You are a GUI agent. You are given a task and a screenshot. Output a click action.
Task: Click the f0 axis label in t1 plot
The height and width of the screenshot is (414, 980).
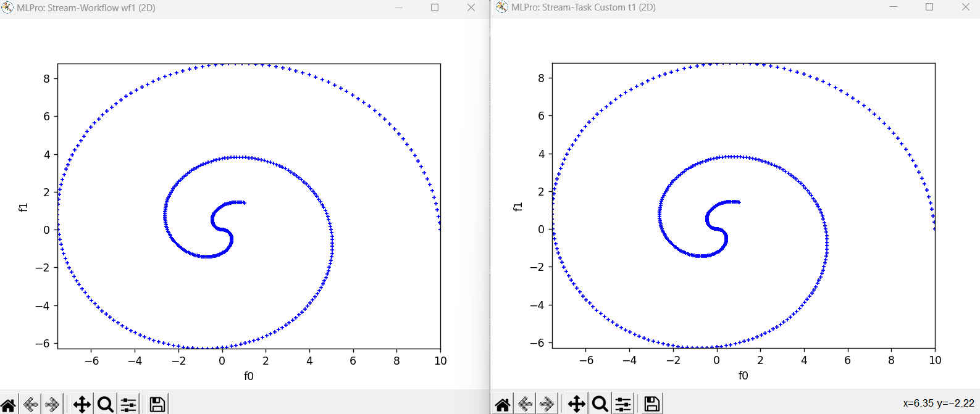743,375
